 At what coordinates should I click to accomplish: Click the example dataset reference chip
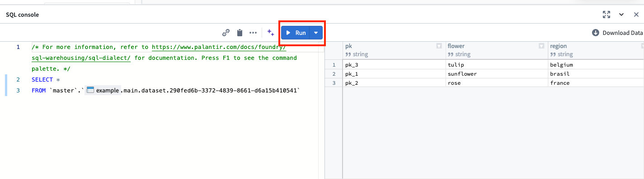103,90
